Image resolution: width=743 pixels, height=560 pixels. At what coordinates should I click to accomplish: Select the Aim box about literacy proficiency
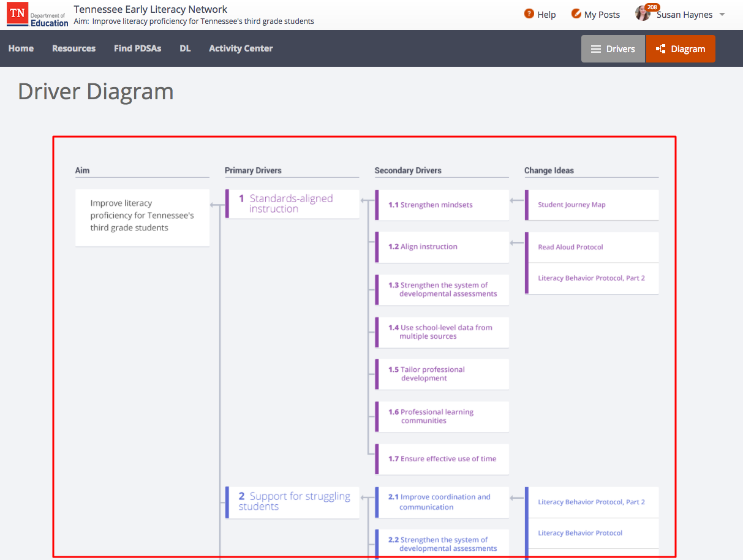point(142,218)
